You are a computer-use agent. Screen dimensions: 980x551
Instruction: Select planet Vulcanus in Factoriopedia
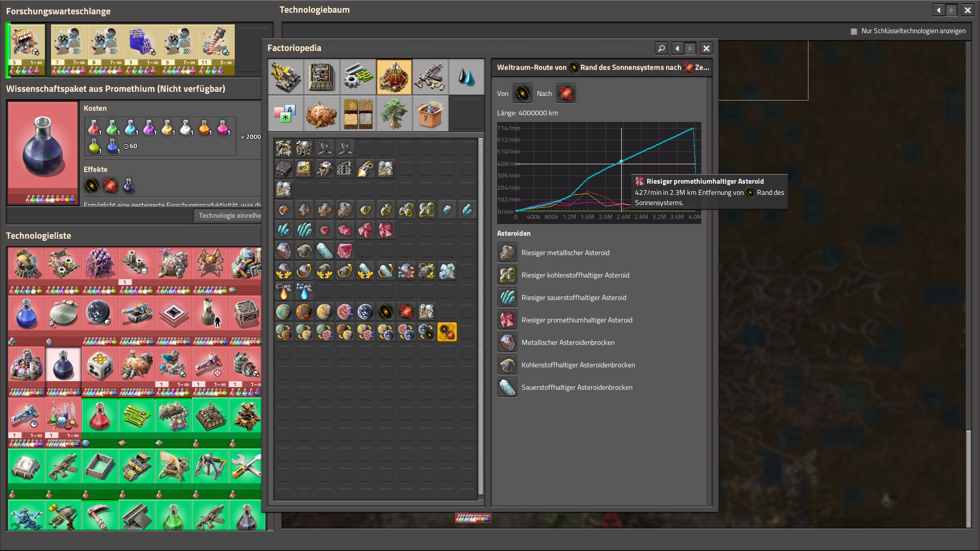[x=304, y=312]
